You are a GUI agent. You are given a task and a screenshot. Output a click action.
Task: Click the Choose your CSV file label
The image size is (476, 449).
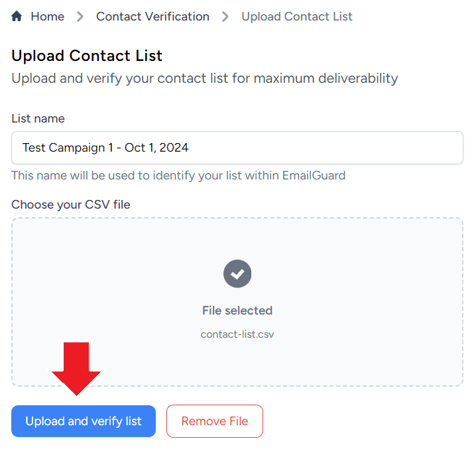[x=71, y=205]
